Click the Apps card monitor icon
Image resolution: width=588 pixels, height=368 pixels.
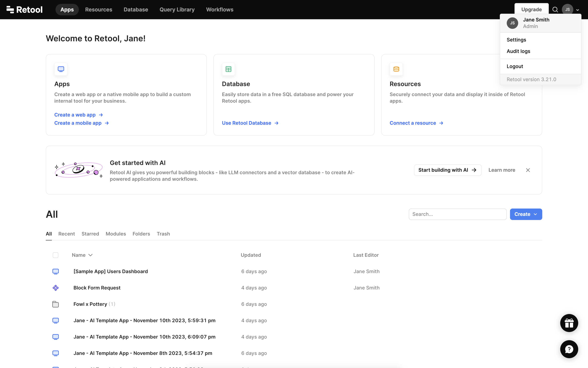61,69
